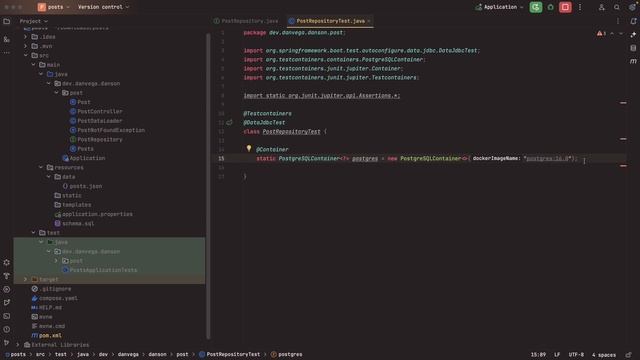This screenshot has height=360, width=640.
Task: Expand the .idea folder
Action: coord(25,37)
